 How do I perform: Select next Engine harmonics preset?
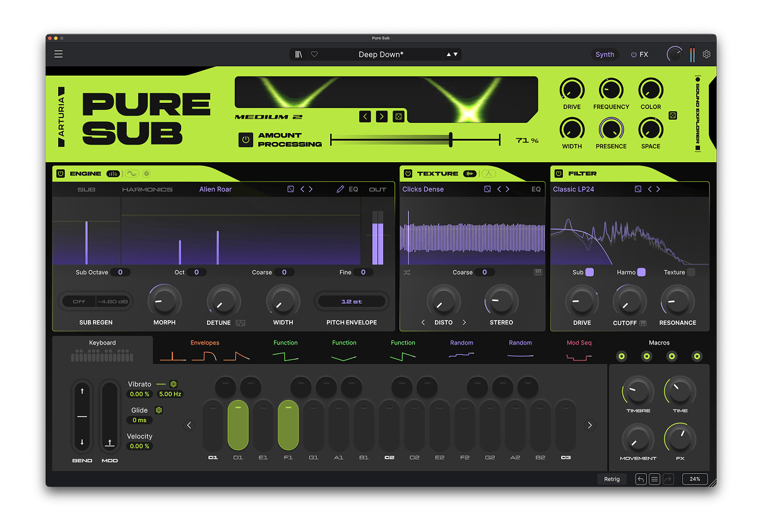(x=311, y=189)
